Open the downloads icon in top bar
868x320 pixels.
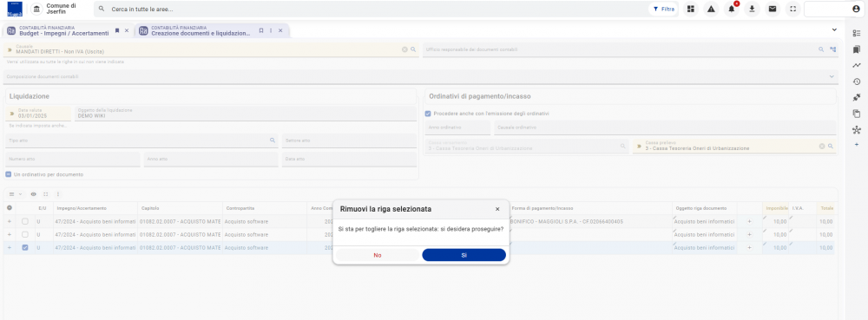752,9
